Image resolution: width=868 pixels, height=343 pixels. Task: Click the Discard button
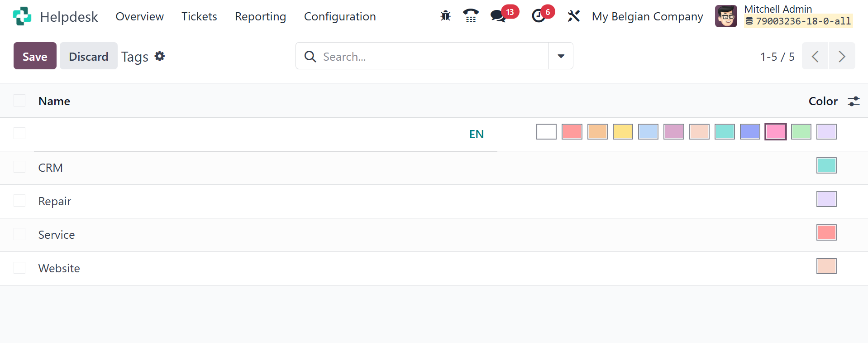[x=88, y=56]
